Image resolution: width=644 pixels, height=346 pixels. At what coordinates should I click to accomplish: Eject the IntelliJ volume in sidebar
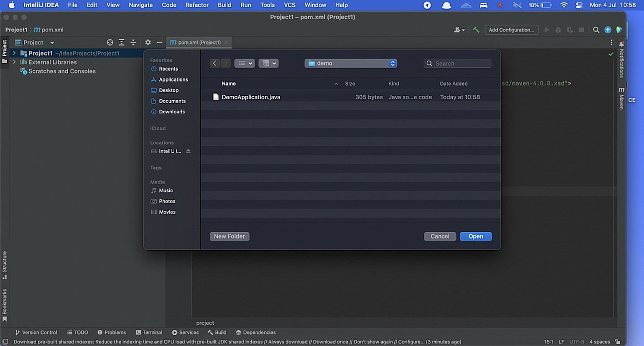click(x=188, y=151)
